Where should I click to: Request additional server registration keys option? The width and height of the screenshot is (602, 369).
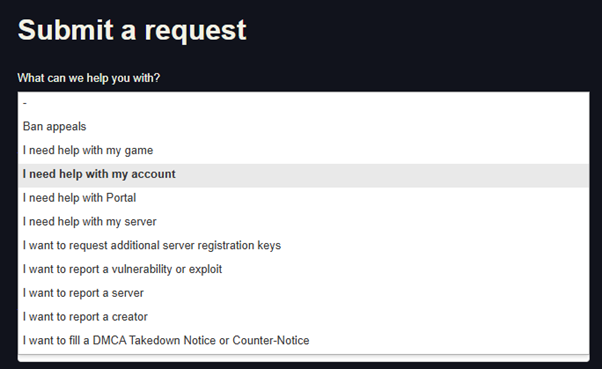(x=303, y=245)
